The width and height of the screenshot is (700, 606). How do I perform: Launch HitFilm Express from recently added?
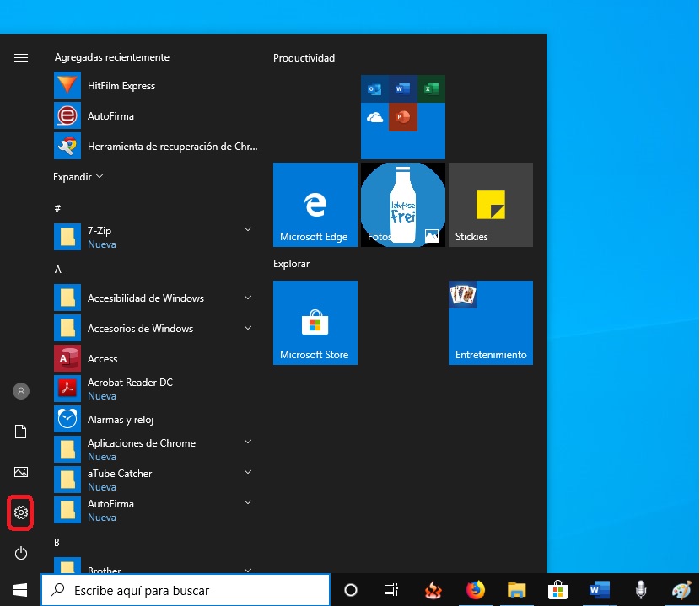click(121, 86)
